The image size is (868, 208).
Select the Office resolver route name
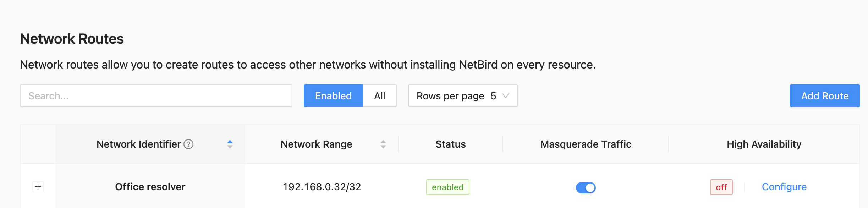(150, 187)
